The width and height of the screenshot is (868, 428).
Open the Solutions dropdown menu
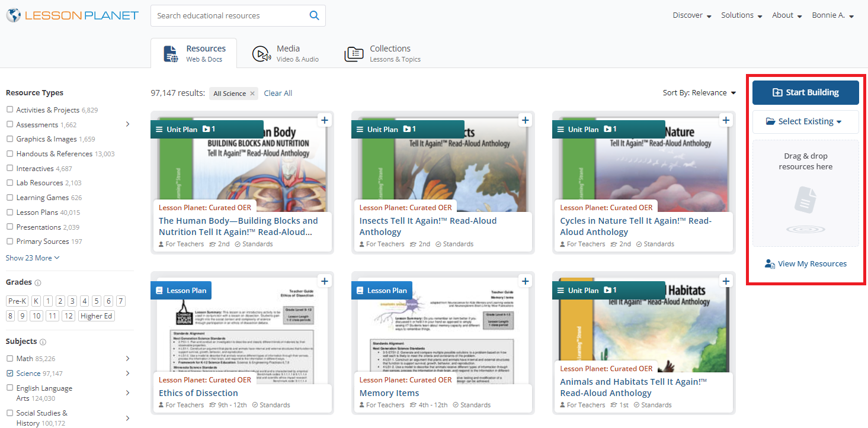pos(742,15)
